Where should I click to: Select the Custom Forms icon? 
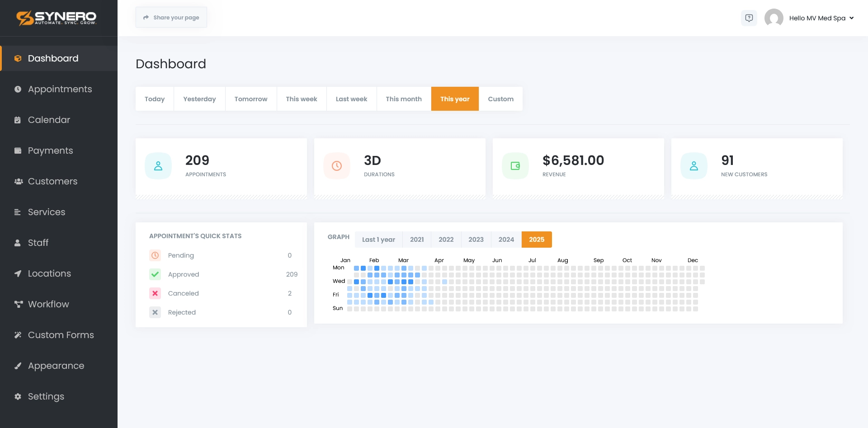click(x=18, y=335)
